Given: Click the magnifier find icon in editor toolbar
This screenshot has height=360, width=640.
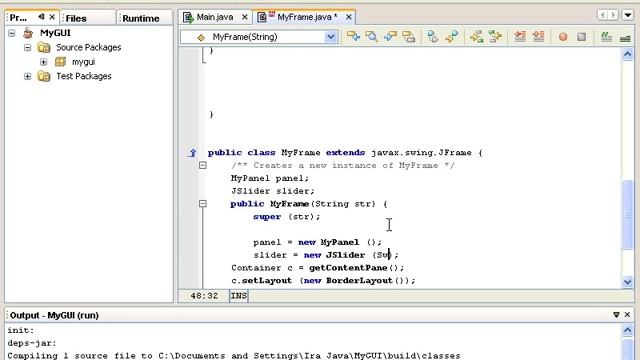Looking at the screenshot, I should tap(371, 37).
